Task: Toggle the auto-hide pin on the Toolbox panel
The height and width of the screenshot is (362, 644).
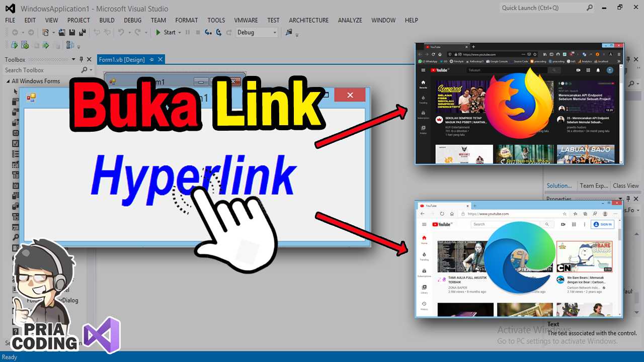Action: click(80, 59)
